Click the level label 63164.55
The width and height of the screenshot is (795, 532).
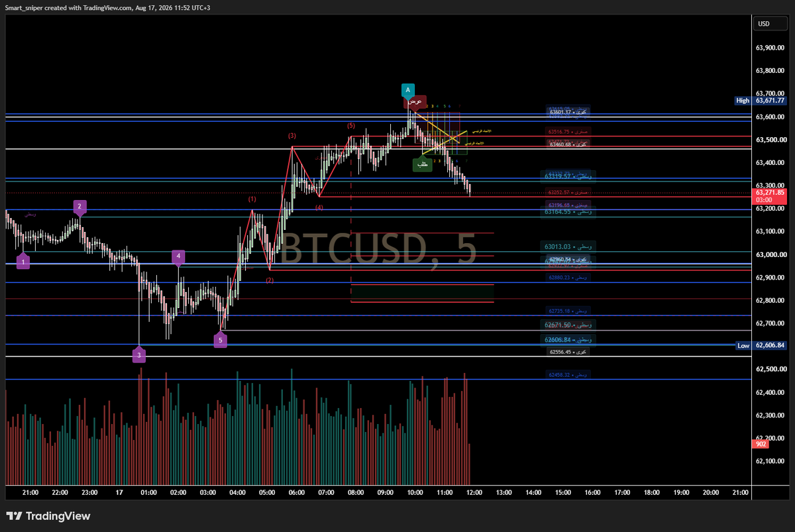(568, 212)
